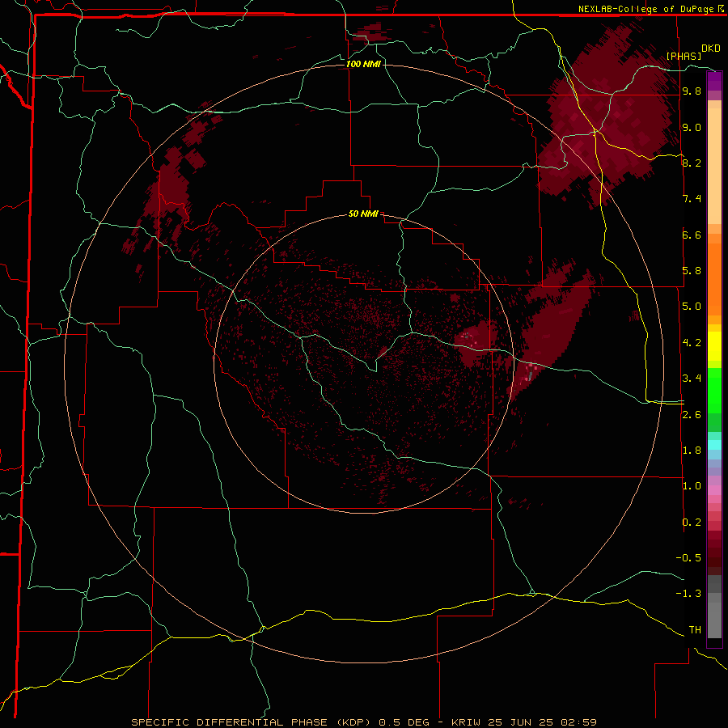This screenshot has width=728, height=728.
Task: Click the 1.8 legend value
Action: [692, 451]
